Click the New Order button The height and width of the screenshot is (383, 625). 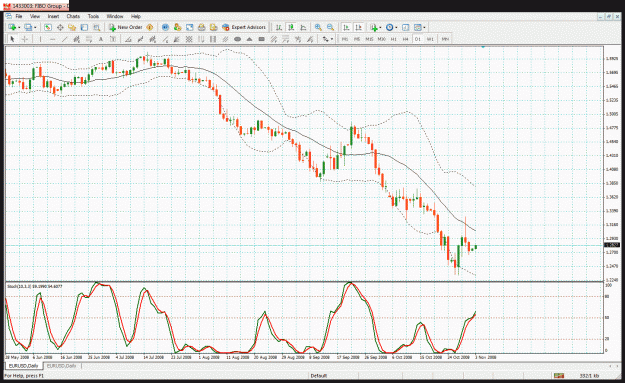click(x=125, y=27)
